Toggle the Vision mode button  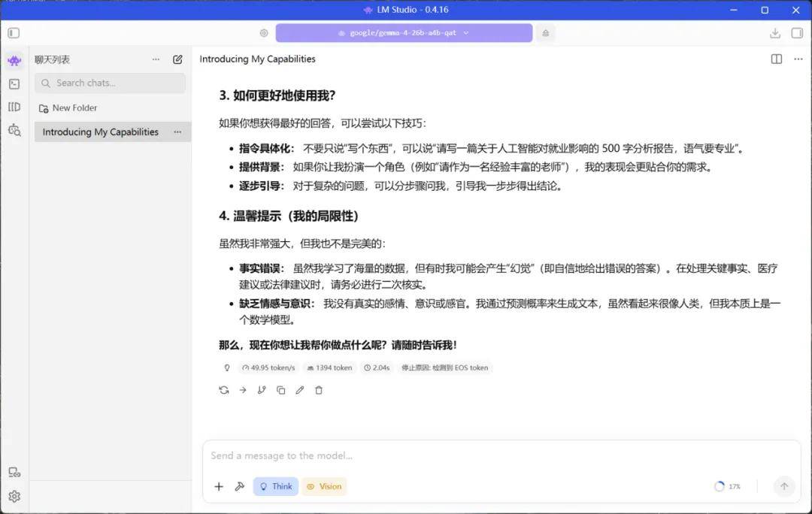click(x=324, y=486)
